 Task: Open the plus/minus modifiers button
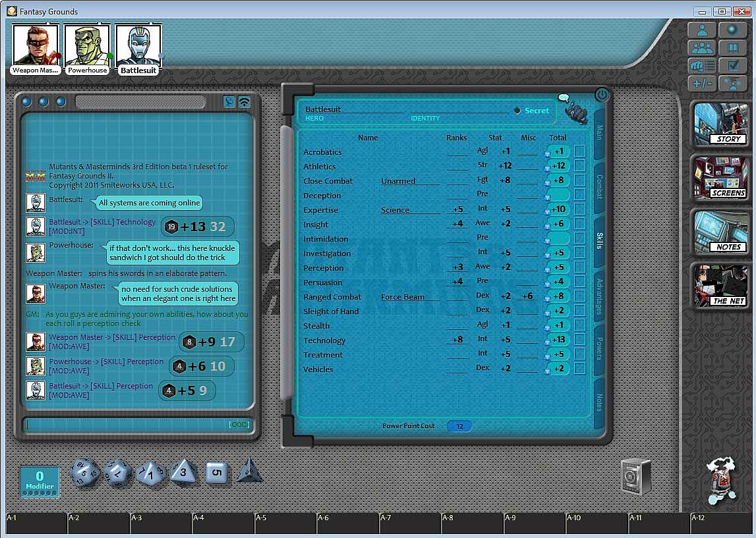[x=702, y=83]
